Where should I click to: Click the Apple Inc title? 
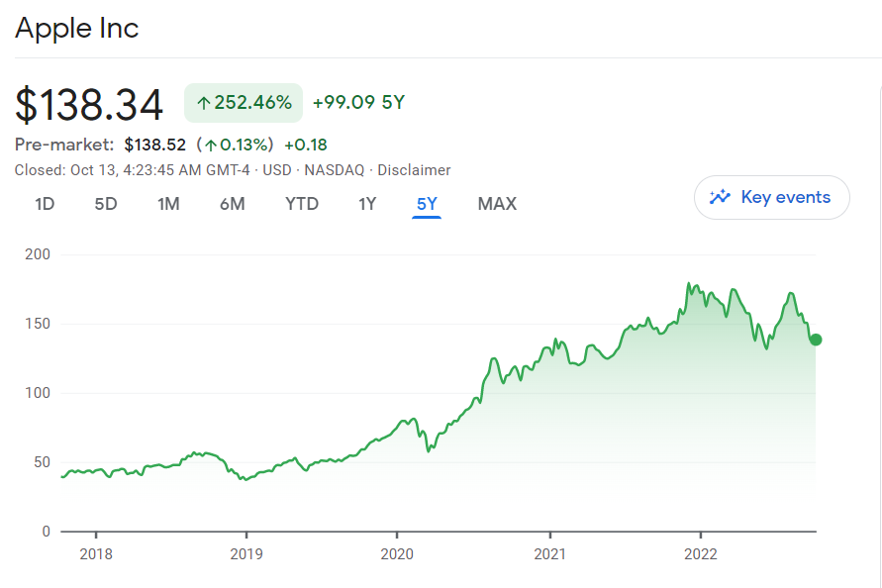click(77, 28)
